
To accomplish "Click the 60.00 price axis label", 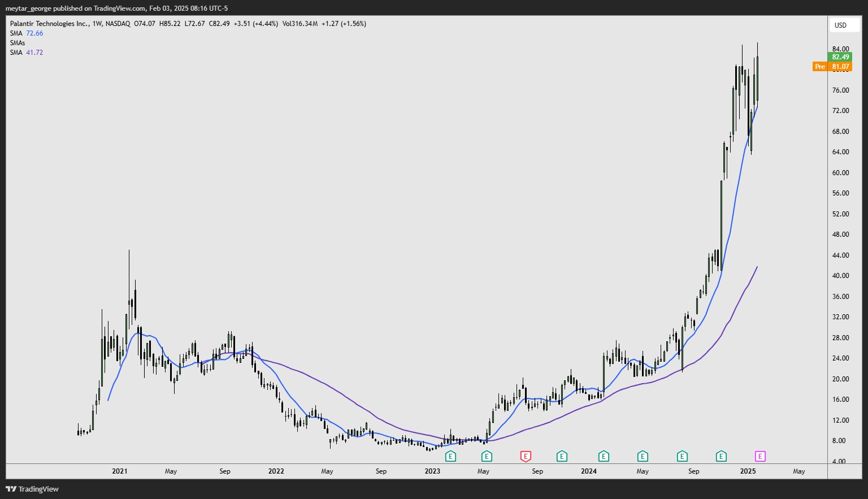I will point(840,173).
